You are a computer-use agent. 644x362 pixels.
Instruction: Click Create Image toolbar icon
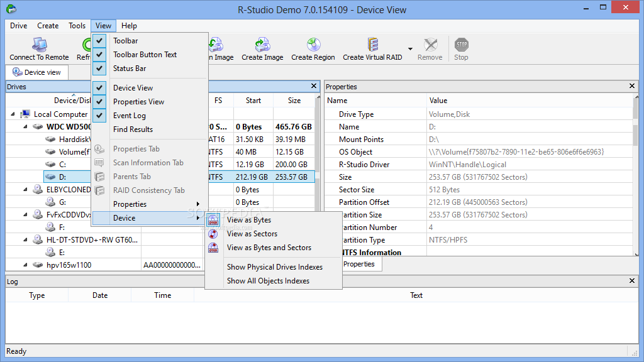coord(262,45)
